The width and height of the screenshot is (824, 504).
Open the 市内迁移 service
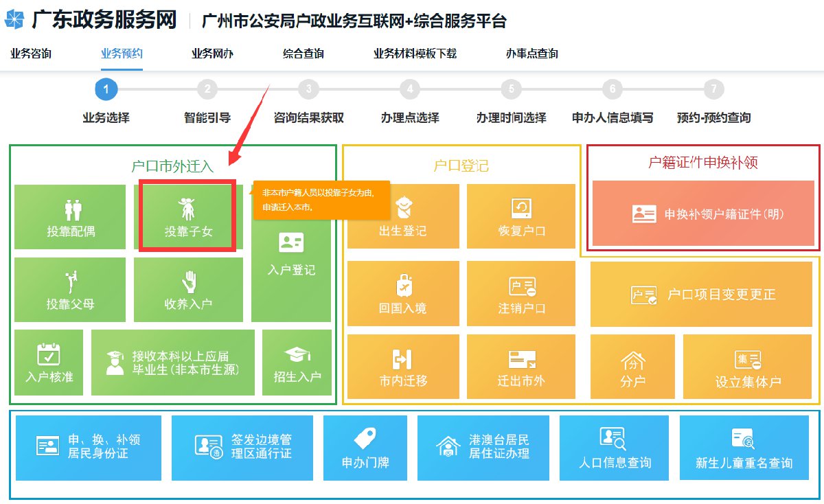(402, 366)
